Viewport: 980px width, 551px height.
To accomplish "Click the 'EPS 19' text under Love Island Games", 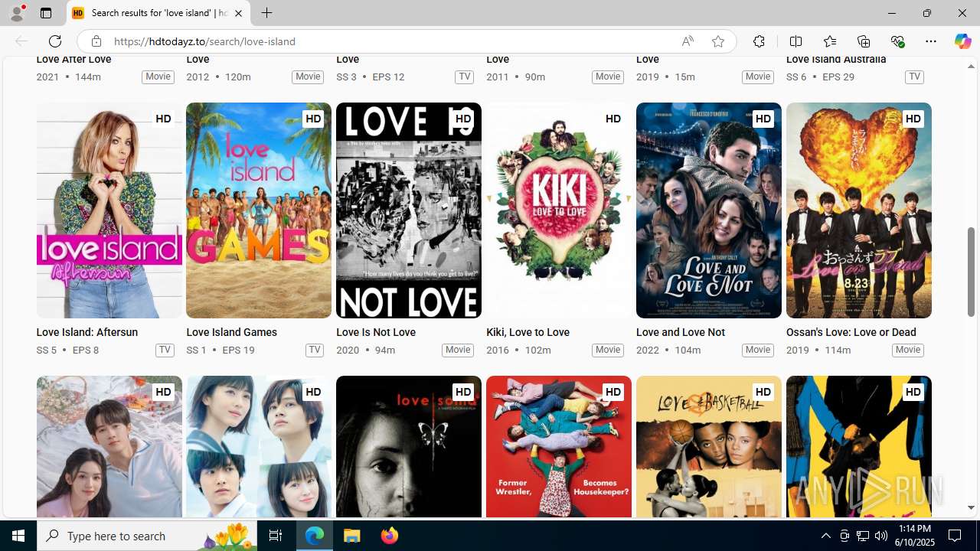I will [x=238, y=350].
